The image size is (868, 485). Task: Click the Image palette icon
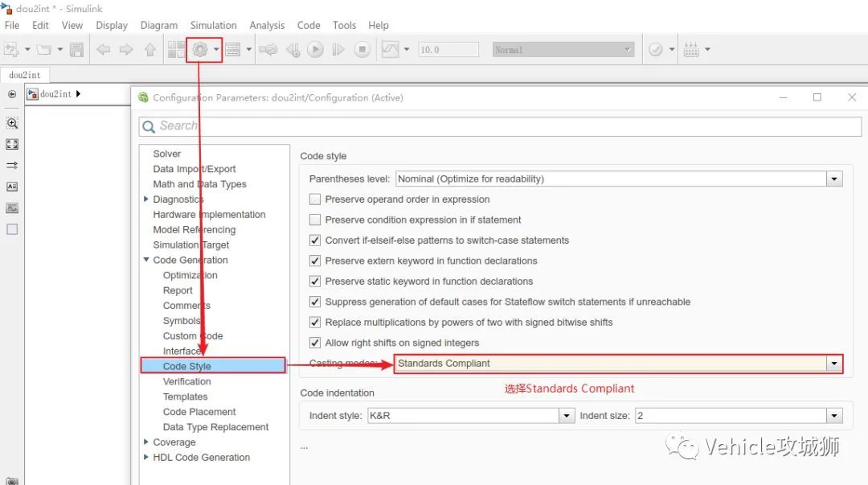(x=12, y=208)
